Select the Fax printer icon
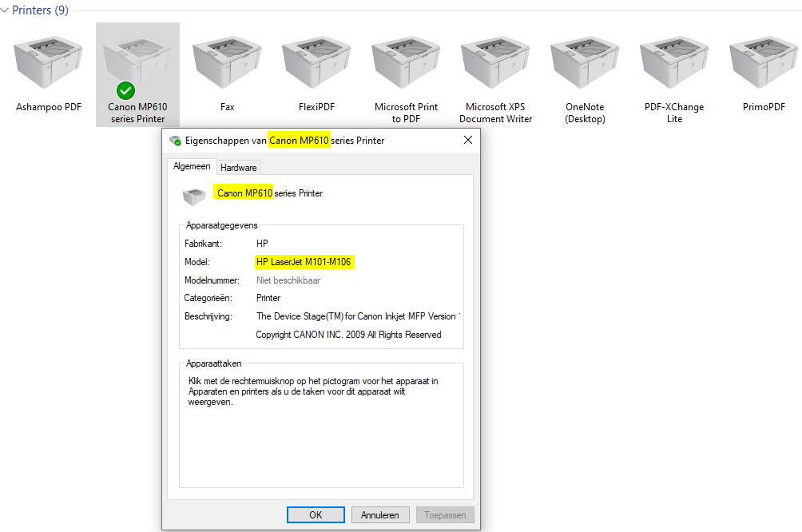The height and width of the screenshot is (532, 802). [227, 62]
